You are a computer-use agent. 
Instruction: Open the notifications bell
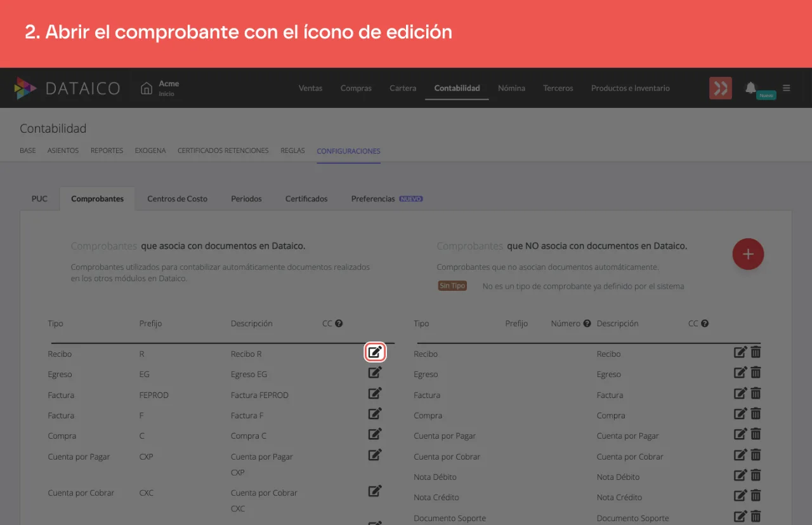pyautogui.click(x=751, y=88)
